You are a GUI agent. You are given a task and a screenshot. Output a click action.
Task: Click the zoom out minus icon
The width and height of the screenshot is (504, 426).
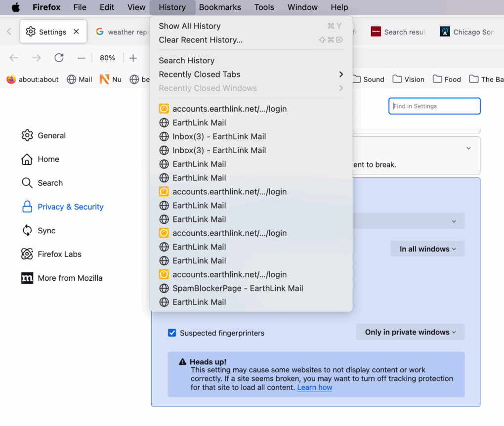pos(82,58)
